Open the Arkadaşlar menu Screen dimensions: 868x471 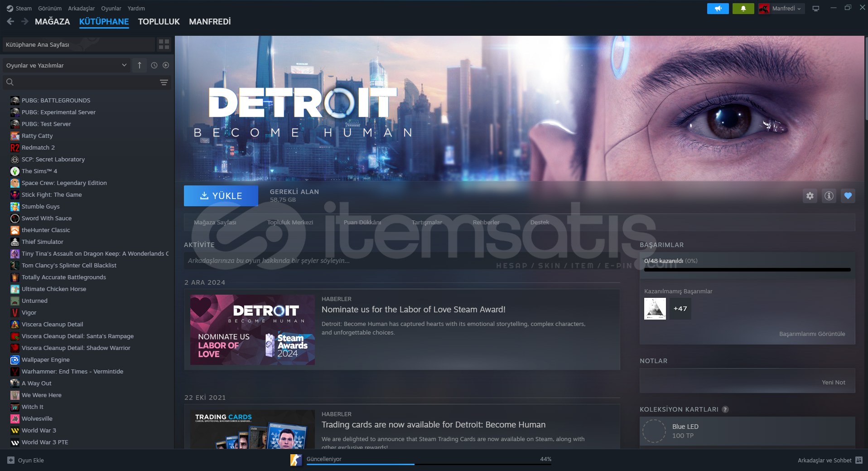tap(82, 9)
